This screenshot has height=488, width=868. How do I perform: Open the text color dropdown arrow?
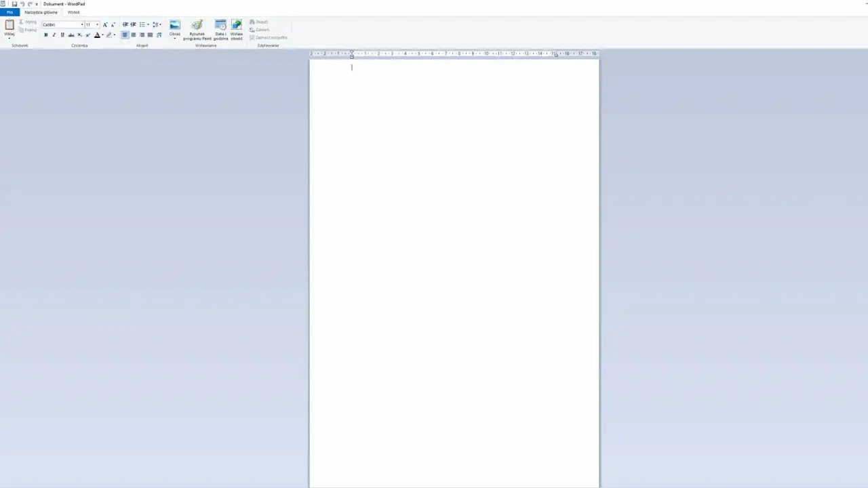pyautogui.click(x=103, y=35)
